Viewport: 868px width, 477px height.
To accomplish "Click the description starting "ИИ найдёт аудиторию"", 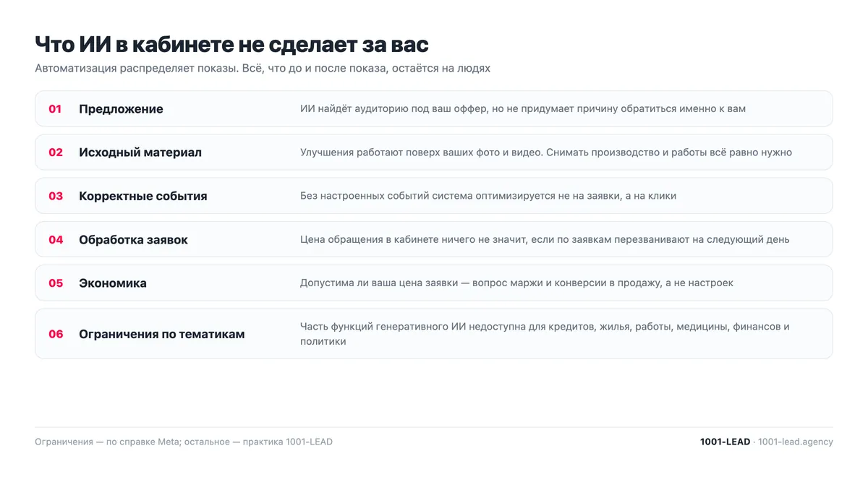I will [x=523, y=109].
